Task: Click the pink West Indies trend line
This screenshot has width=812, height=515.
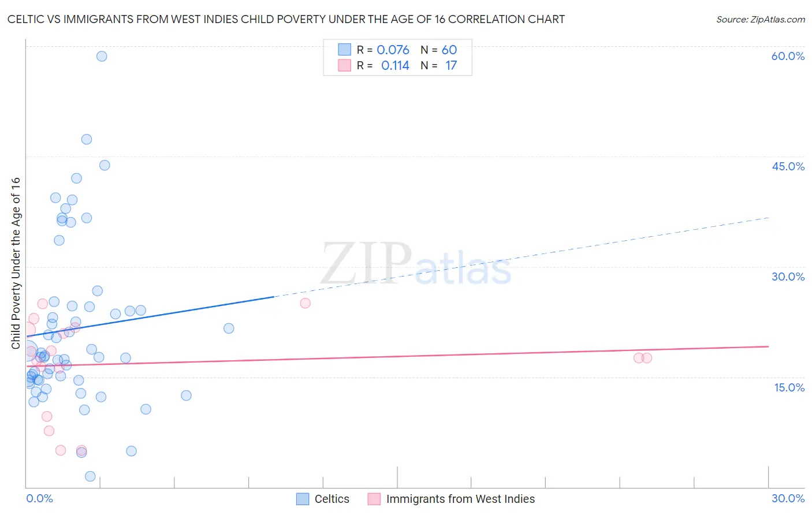Action: point(397,356)
